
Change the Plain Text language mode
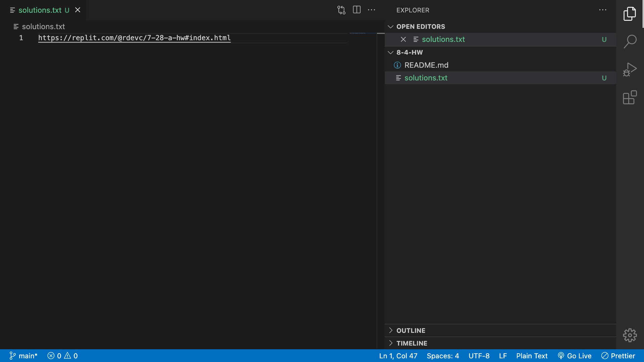point(532,356)
